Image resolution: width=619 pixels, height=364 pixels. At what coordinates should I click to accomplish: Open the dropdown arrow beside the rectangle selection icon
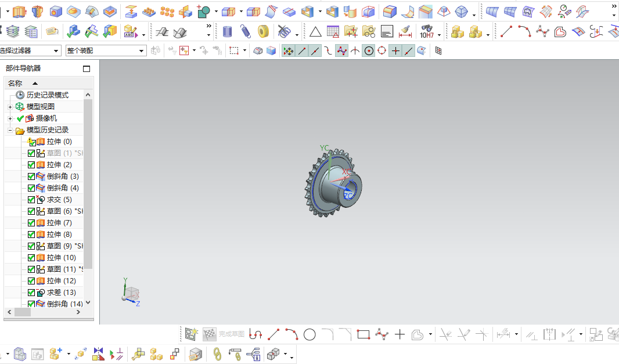[245, 51]
